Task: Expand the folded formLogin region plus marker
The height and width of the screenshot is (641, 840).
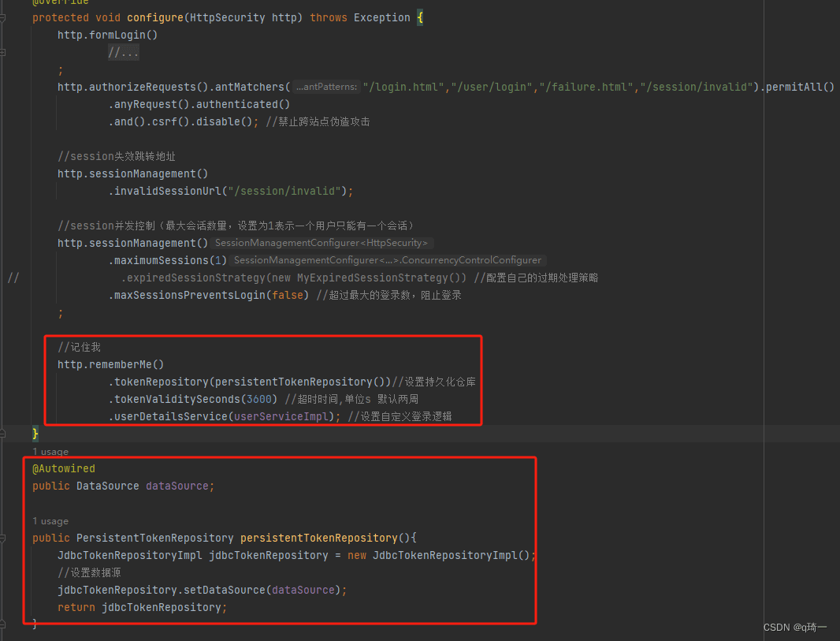Action: click(2, 53)
